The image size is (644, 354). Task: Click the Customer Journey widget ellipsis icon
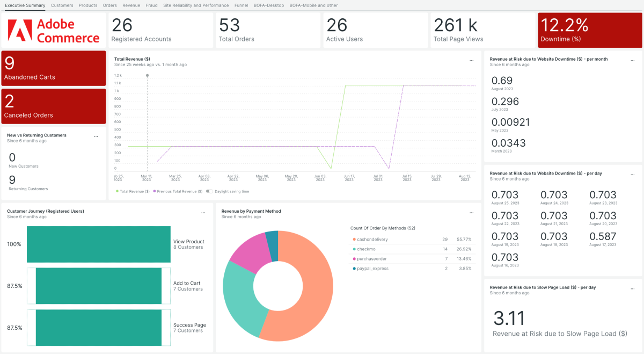coord(203,213)
